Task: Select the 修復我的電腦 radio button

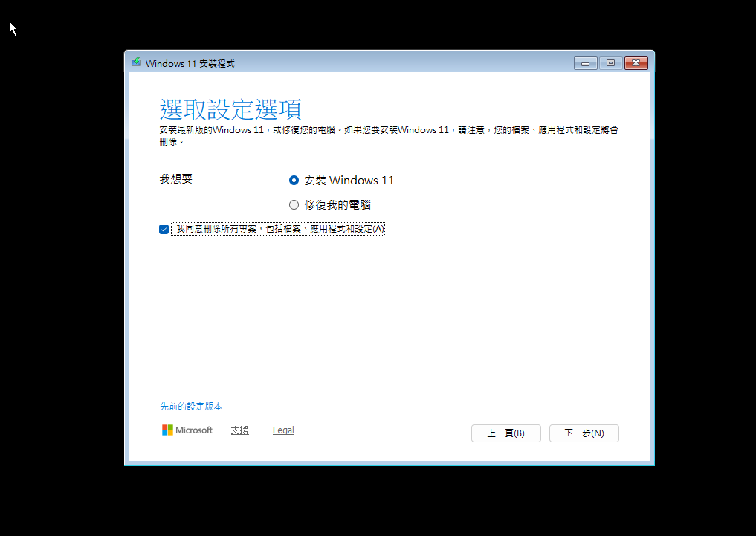Action: pos(294,204)
